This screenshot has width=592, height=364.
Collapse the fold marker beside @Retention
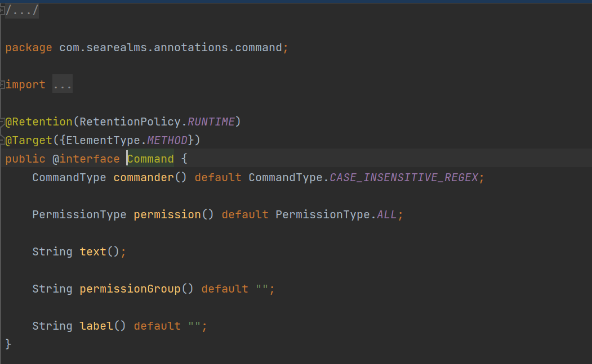click(2, 122)
